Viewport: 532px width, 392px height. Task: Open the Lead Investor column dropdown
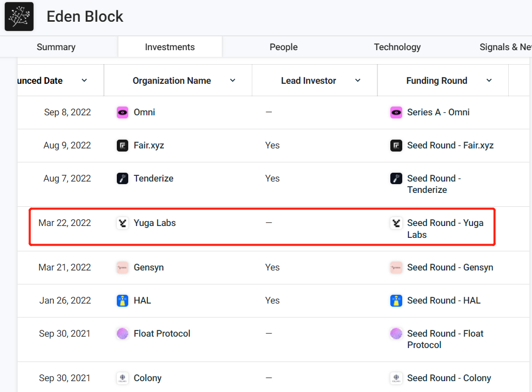(358, 80)
